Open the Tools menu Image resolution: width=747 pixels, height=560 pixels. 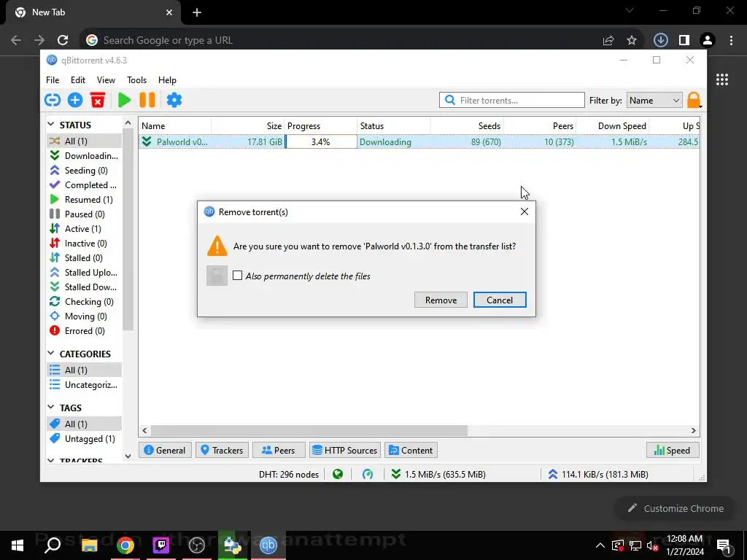[x=136, y=80]
